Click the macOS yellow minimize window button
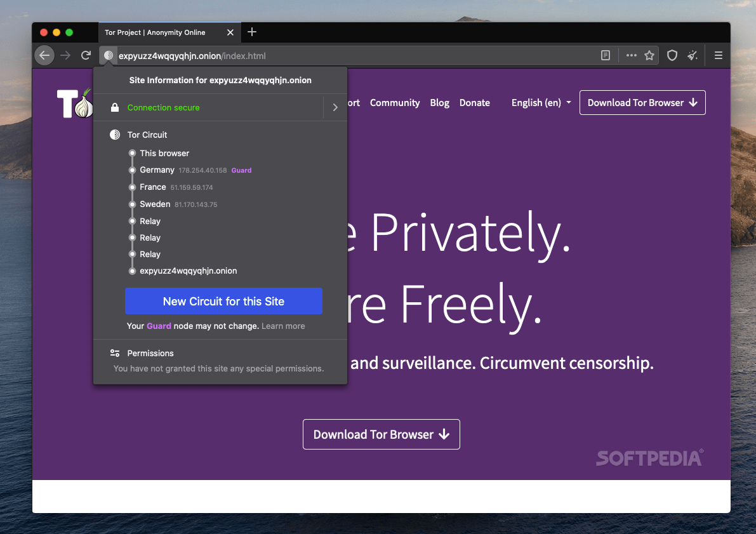 [x=56, y=32]
